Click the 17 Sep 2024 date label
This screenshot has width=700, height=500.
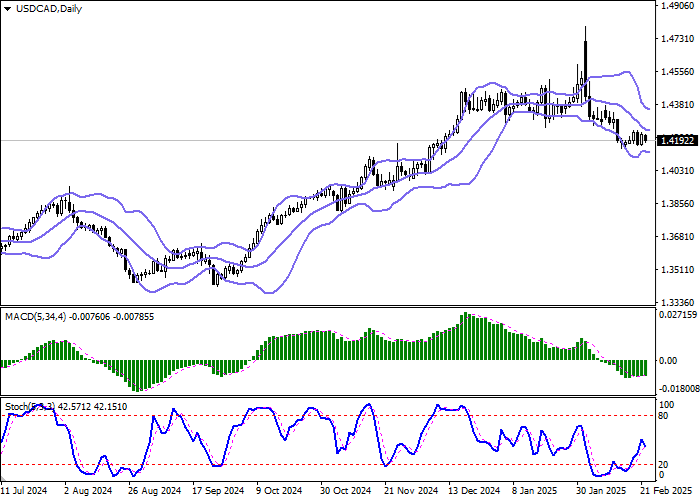tap(217, 491)
